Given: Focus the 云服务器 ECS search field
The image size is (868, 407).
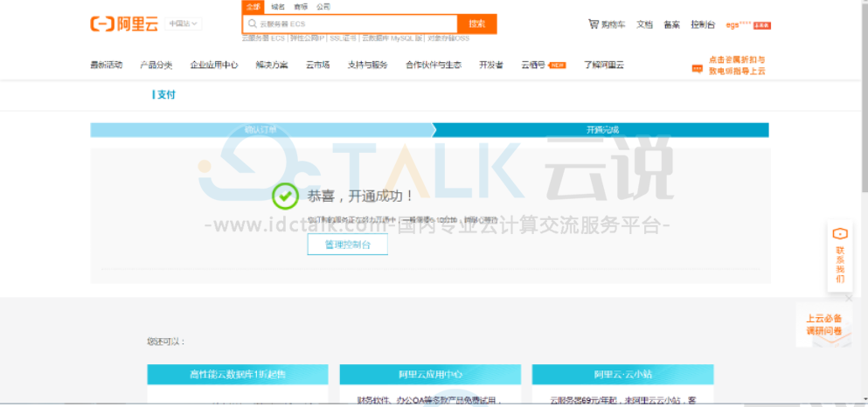Looking at the screenshot, I should 350,24.
